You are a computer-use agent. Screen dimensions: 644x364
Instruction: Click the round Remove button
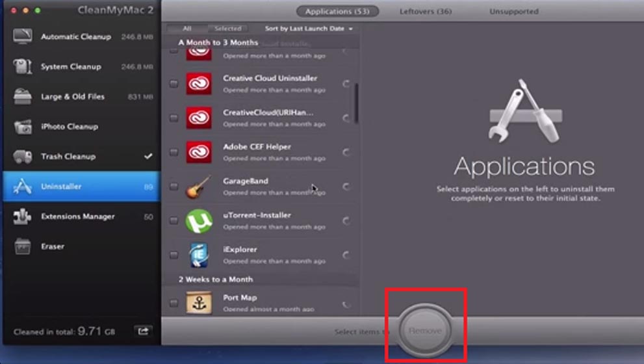[425, 330]
